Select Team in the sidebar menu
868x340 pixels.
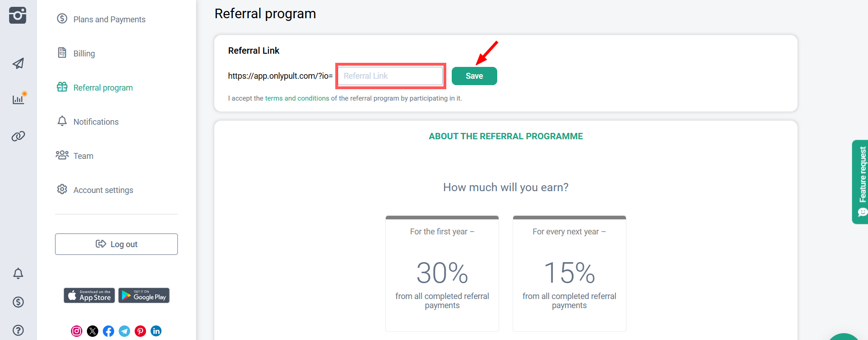coord(83,156)
